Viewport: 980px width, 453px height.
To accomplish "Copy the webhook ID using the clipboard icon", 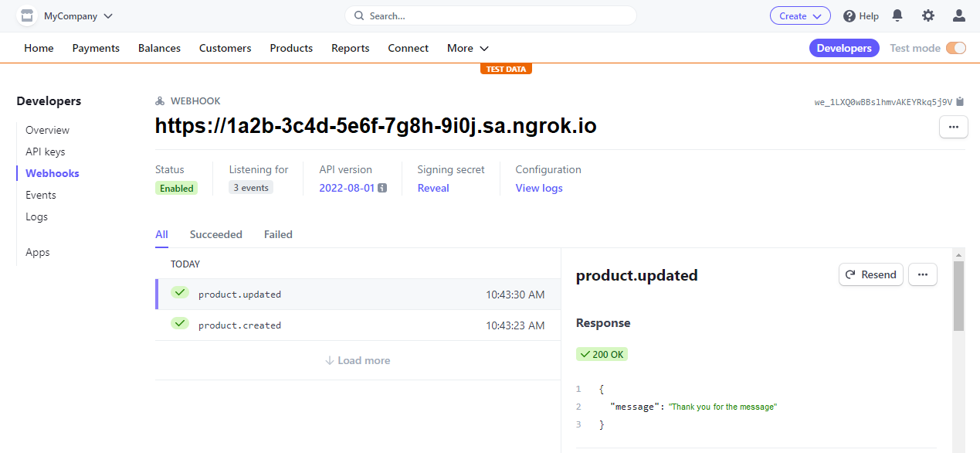I will (x=958, y=100).
